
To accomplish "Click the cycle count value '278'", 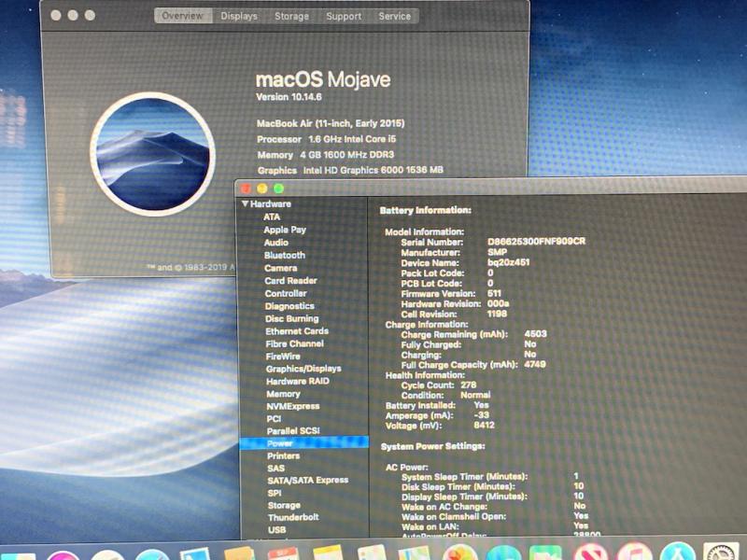I will 469,385.
